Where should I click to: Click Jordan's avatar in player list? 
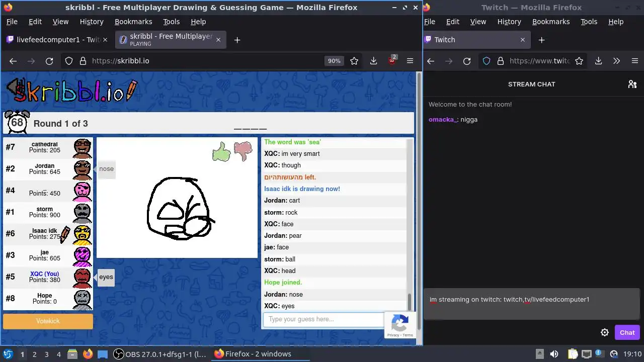click(83, 170)
